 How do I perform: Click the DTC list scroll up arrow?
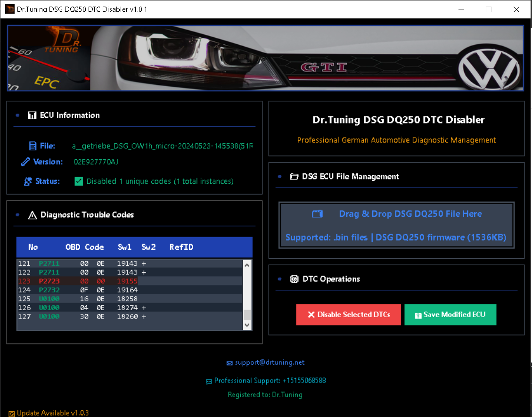pyautogui.click(x=247, y=265)
